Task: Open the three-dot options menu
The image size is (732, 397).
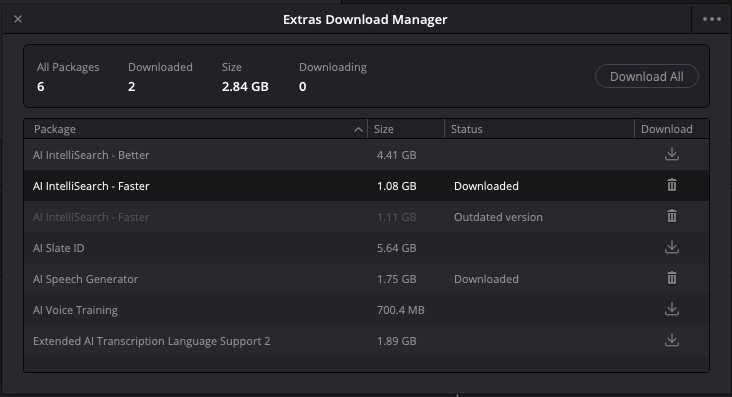Action: click(x=711, y=19)
